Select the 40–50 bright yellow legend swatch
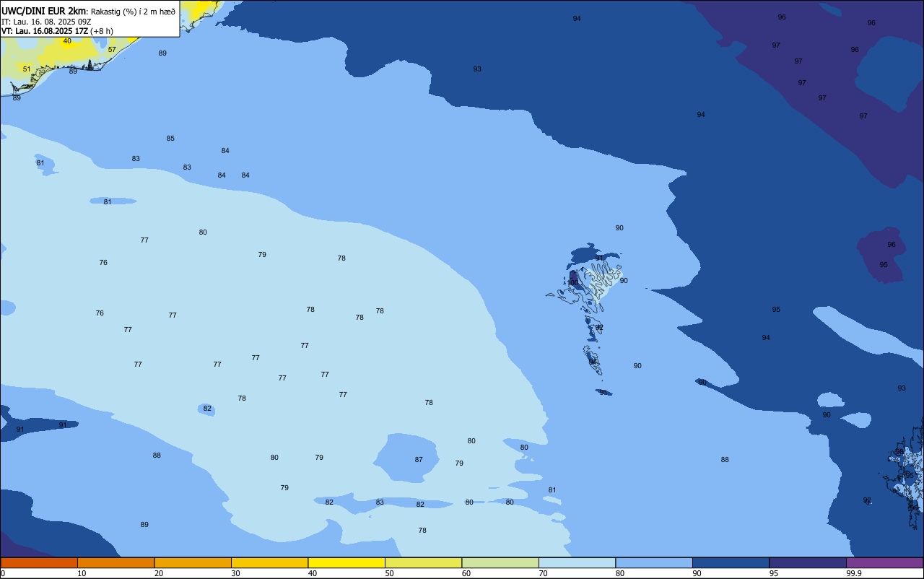Screen dimensions: 924x579 click(x=346, y=562)
